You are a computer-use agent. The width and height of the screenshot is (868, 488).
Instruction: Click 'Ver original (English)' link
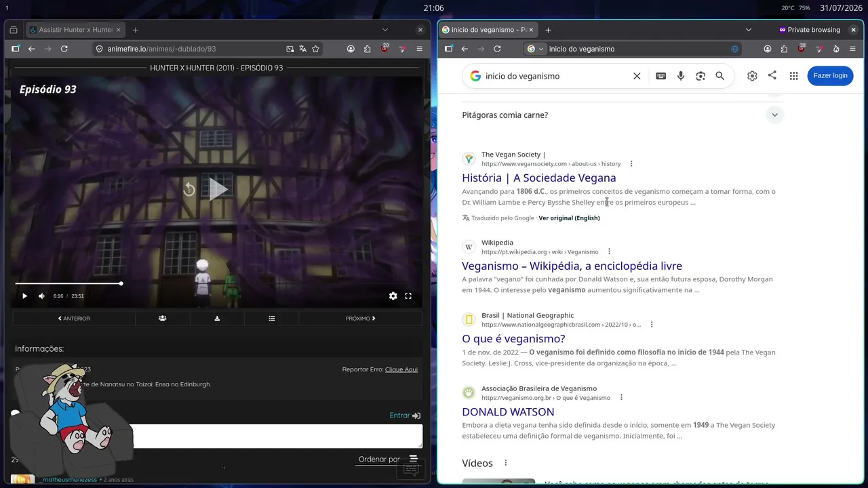pyautogui.click(x=569, y=218)
